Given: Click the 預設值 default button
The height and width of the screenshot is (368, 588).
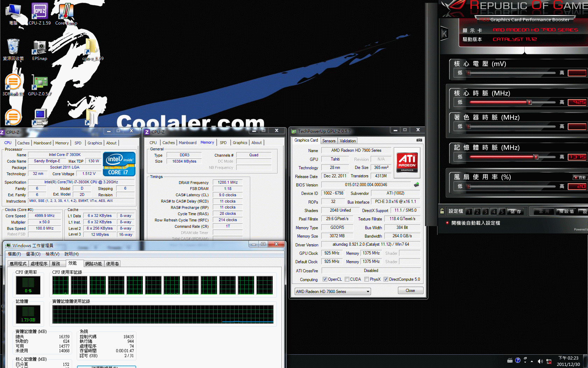Looking at the screenshot, I should coord(567,211).
